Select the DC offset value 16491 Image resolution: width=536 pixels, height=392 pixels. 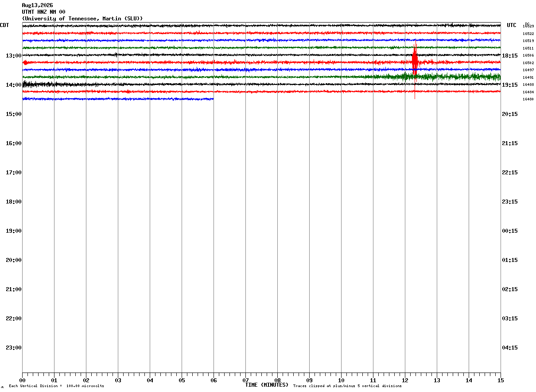pos(528,77)
